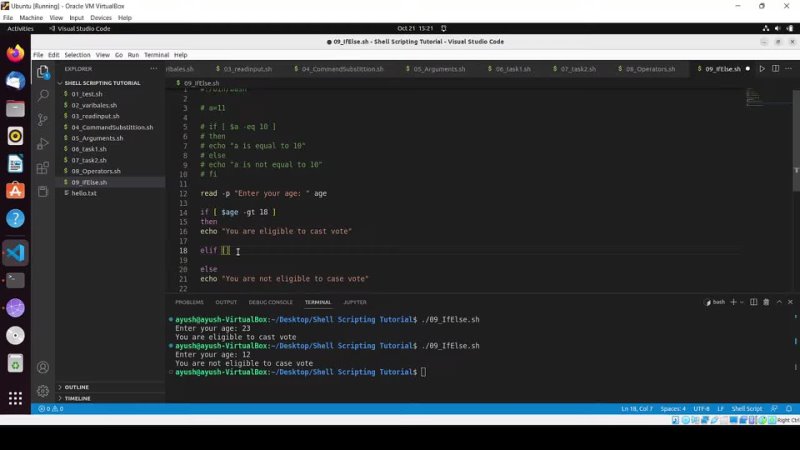The height and width of the screenshot is (450, 800).
Task: Open the Accounts icon in activity bar
Action: coord(43,367)
